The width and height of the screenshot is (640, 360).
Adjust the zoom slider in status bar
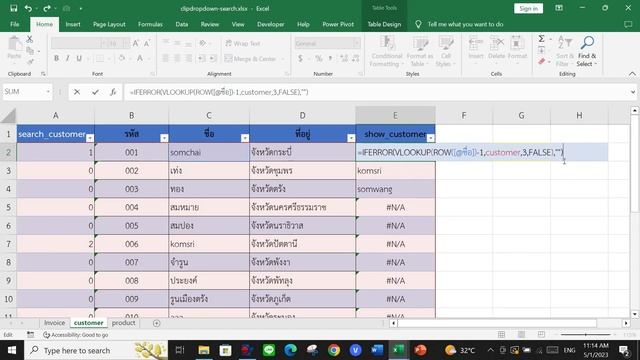point(586,335)
